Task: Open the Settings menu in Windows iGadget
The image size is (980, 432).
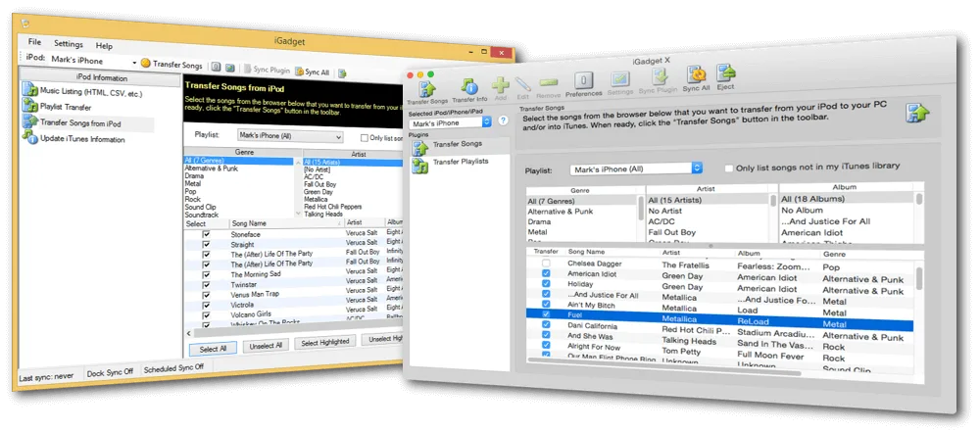Action: point(69,44)
